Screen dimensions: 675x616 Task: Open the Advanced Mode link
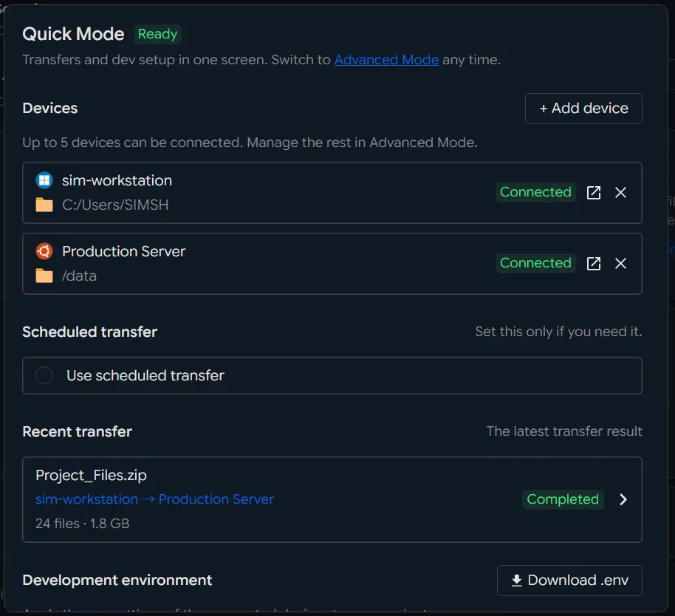[386, 59]
